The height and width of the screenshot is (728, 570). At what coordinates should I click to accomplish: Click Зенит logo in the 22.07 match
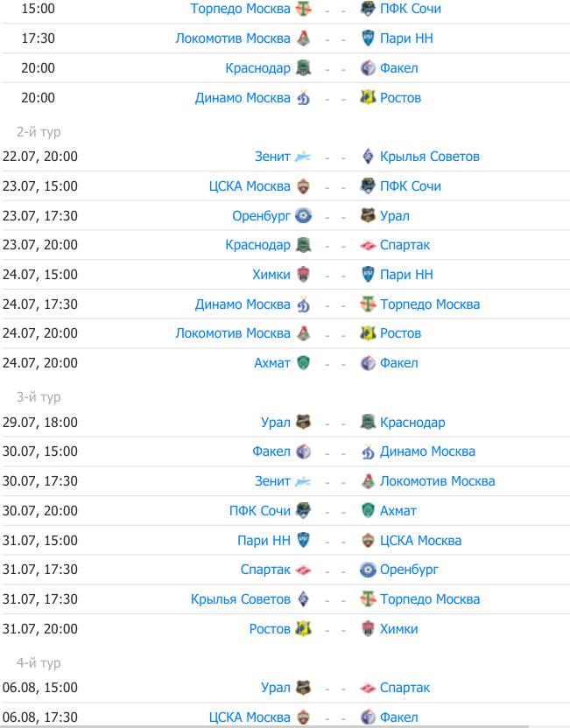(303, 157)
